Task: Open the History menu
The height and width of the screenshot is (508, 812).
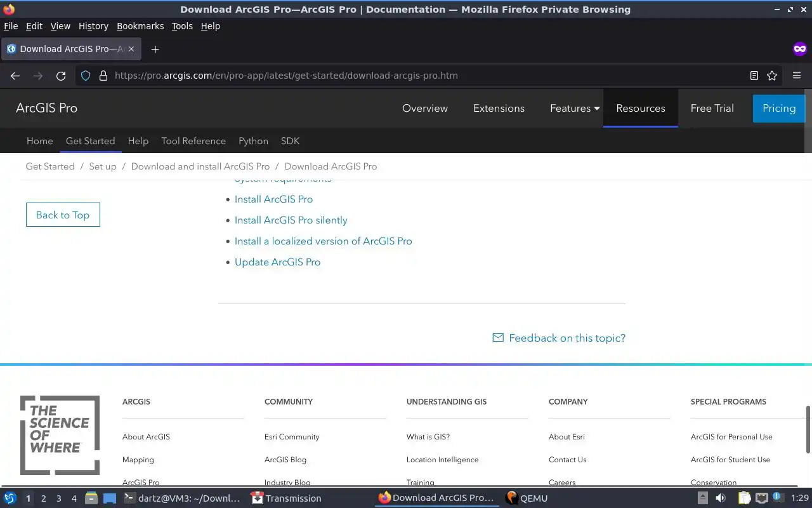Action: tap(93, 26)
